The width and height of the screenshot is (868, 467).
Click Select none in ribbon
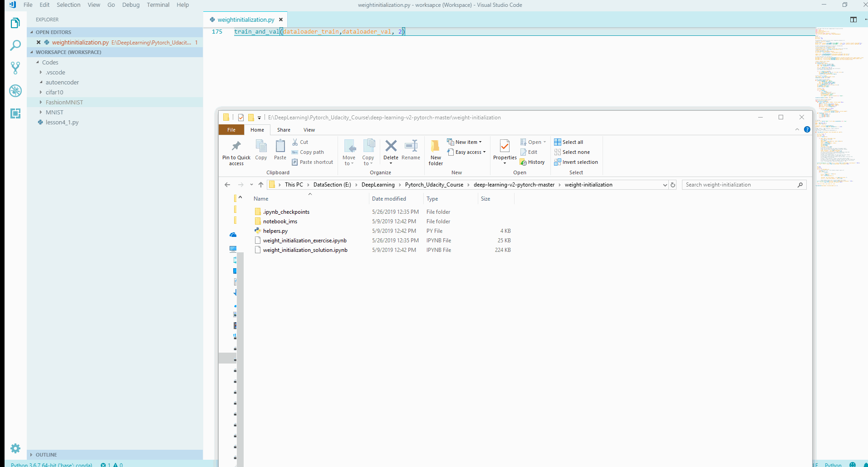572,152
